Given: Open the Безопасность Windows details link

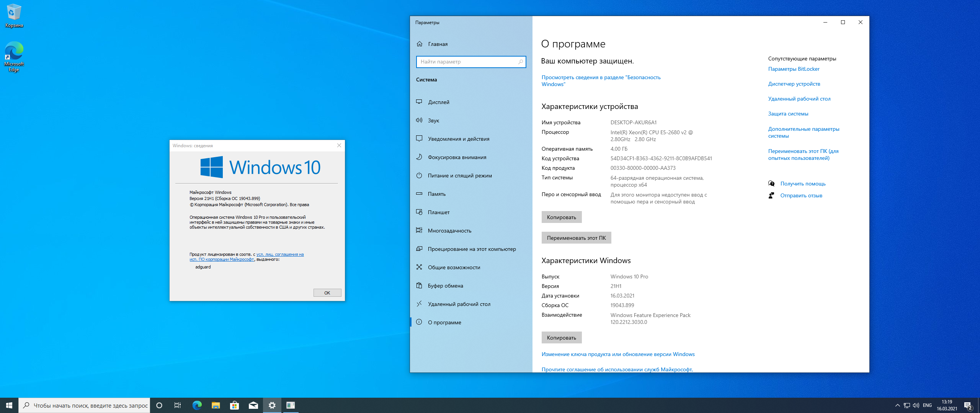Looking at the screenshot, I should (601, 81).
